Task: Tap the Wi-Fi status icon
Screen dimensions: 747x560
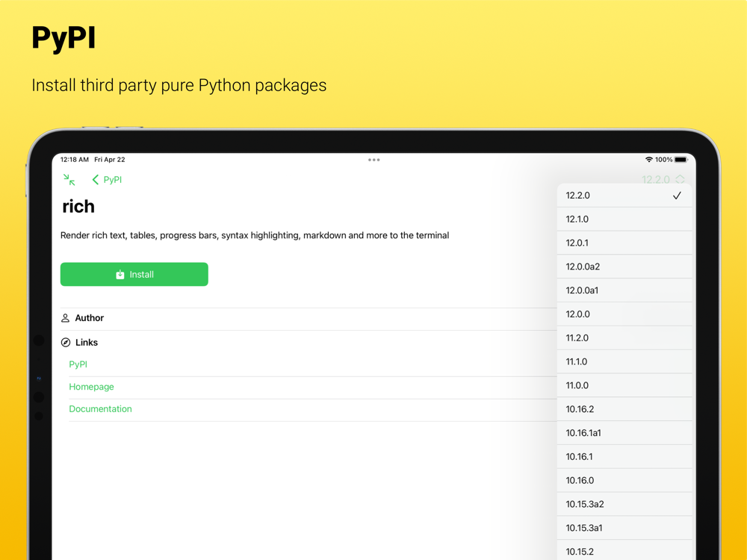Action: point(649,160)
